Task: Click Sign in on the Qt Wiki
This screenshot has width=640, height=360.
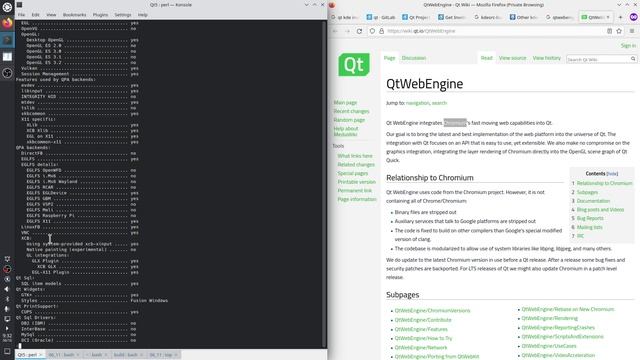Action: click(x=628, y=46)
